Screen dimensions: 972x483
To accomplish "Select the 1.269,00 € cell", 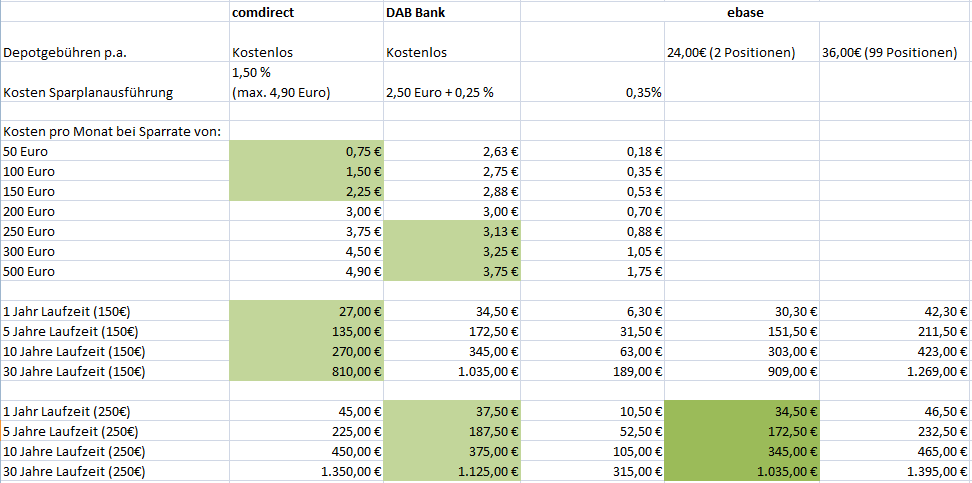I will pyautogui.click(x=895, y=371).
